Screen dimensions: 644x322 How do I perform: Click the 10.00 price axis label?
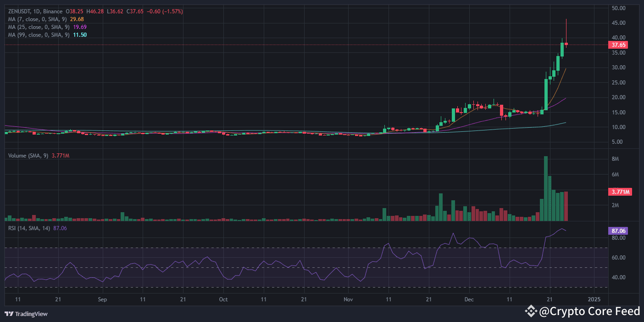pos(619,127)
